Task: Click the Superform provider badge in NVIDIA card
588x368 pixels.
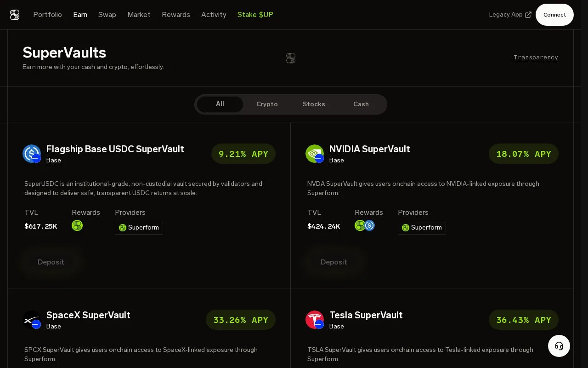Action: 422,228
